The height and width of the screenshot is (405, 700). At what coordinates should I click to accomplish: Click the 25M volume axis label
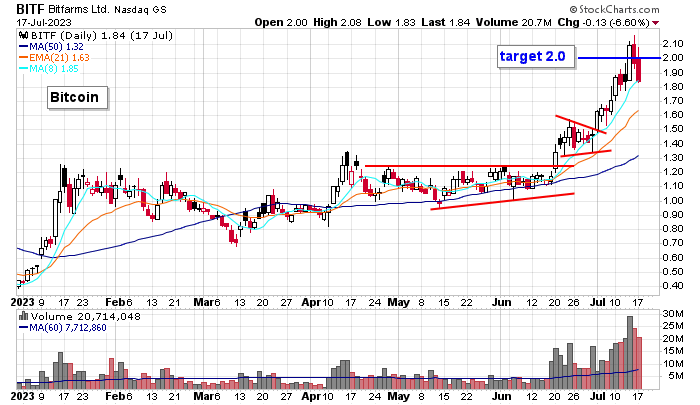[x=673, y=326]
